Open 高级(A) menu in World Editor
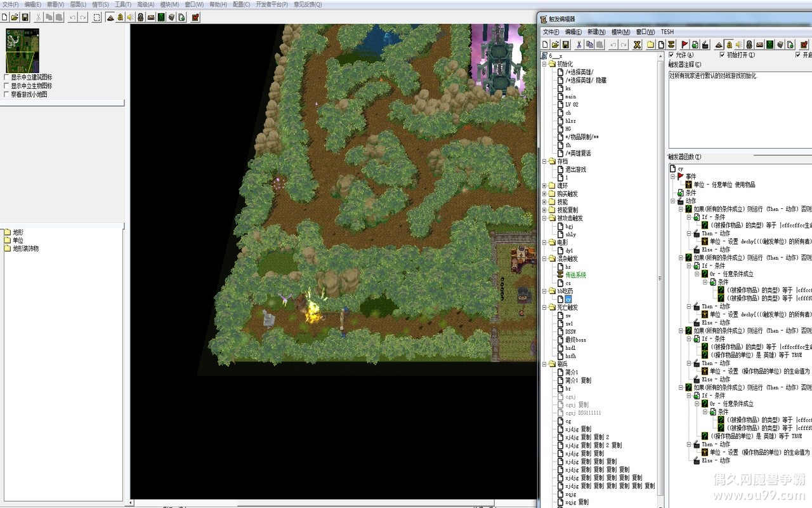The image size is (812, 508). click(146, 4)
